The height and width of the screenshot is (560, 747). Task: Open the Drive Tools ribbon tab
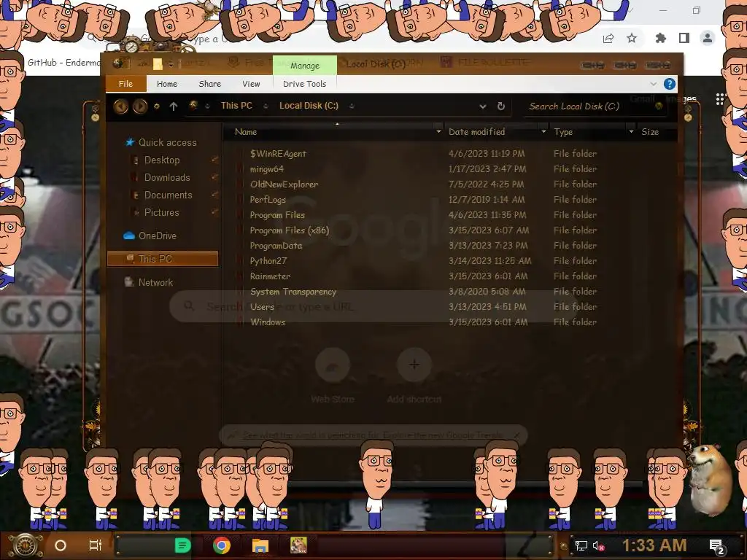pos(304,84)
